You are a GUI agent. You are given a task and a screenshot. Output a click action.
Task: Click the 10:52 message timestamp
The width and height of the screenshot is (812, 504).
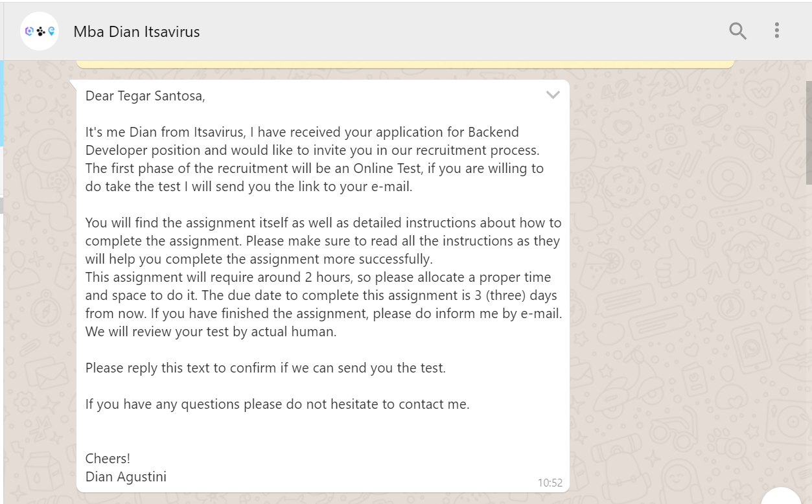(x=550, y=483)
